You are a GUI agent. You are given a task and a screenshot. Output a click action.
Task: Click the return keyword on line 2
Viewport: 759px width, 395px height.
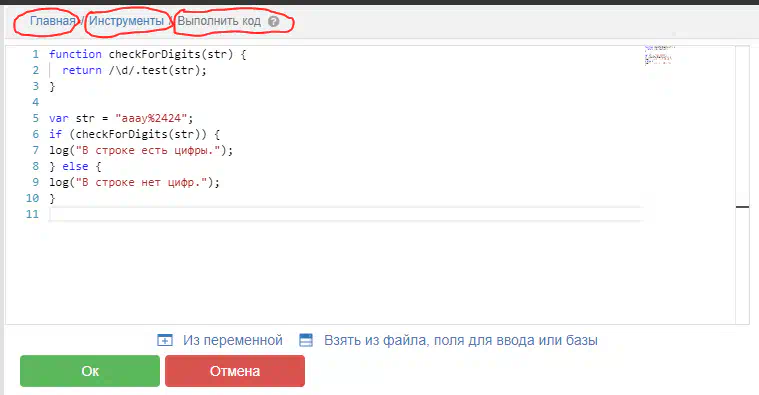(82, 70)
